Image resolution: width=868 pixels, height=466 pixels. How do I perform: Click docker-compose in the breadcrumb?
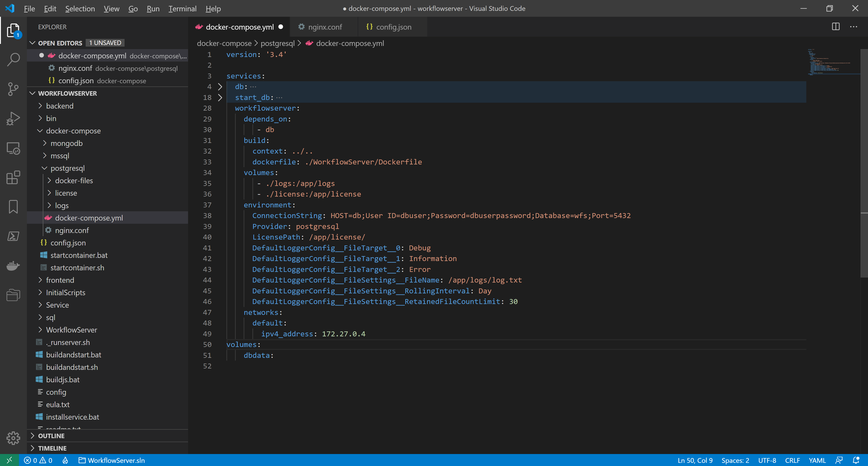click(224, 43)
